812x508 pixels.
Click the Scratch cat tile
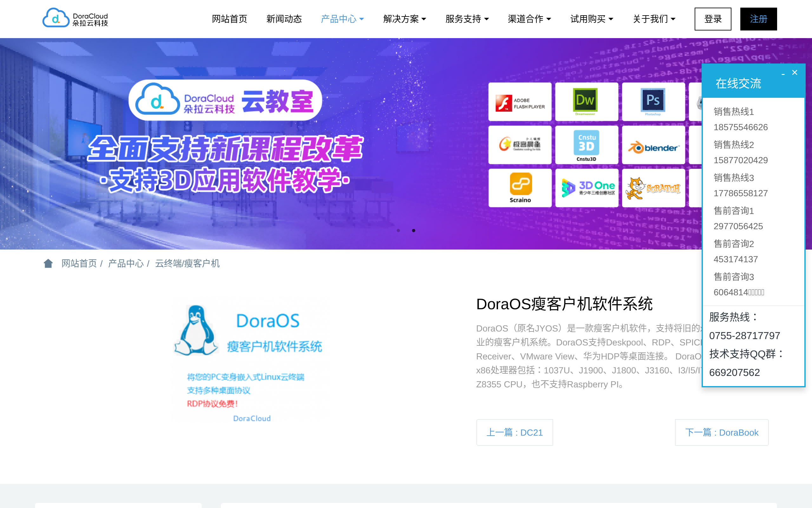tap(653, 188)
